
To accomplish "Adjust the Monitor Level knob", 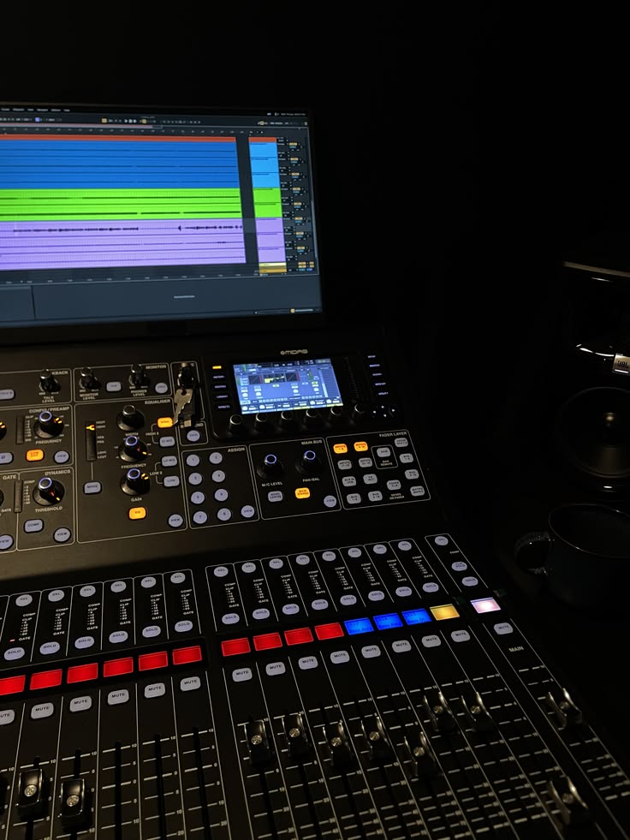I will pos(88,380).
